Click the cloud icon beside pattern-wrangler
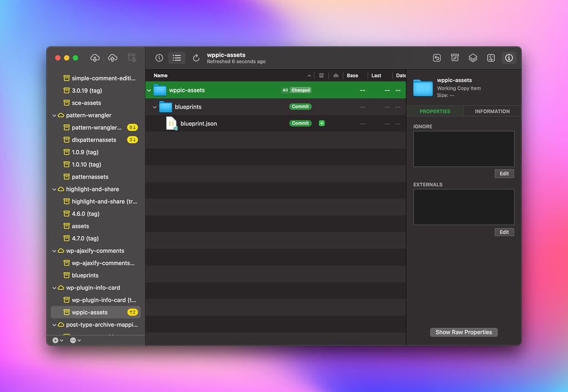The image size is (568, 392). [x=61, y=115]
